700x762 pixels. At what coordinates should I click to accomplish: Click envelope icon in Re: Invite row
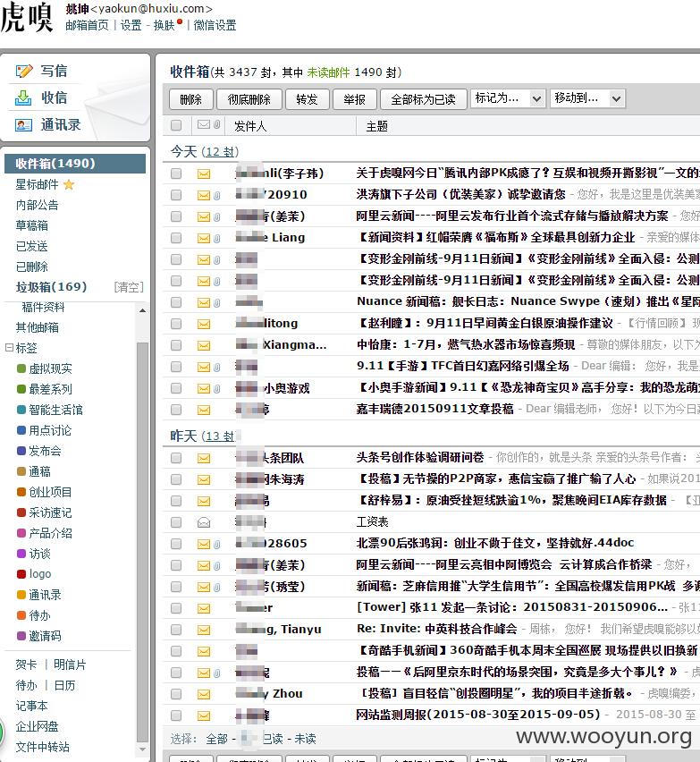[204, 631]
